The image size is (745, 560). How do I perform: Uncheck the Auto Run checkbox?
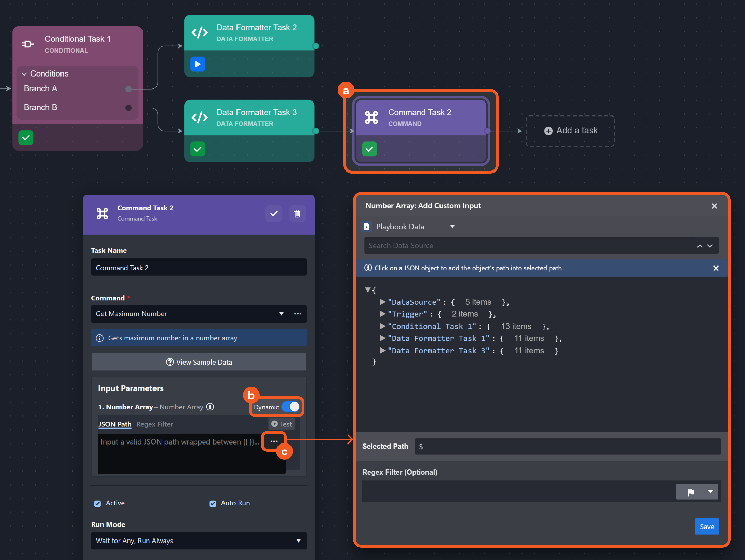coord(213,503)
